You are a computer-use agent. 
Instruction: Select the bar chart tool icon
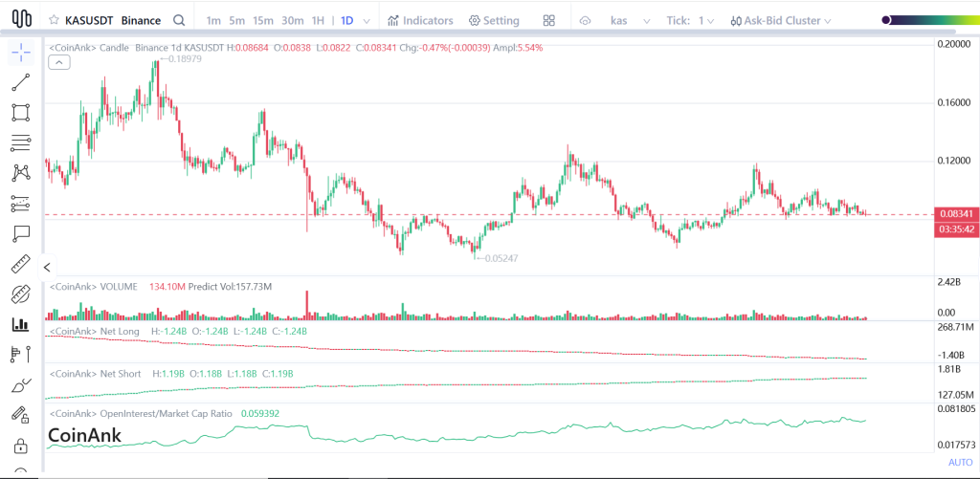21,323
